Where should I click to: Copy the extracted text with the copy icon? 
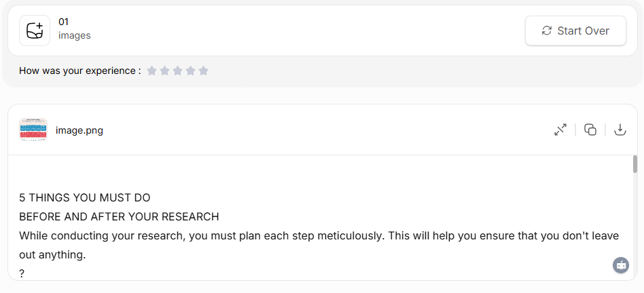coord(590,130)
